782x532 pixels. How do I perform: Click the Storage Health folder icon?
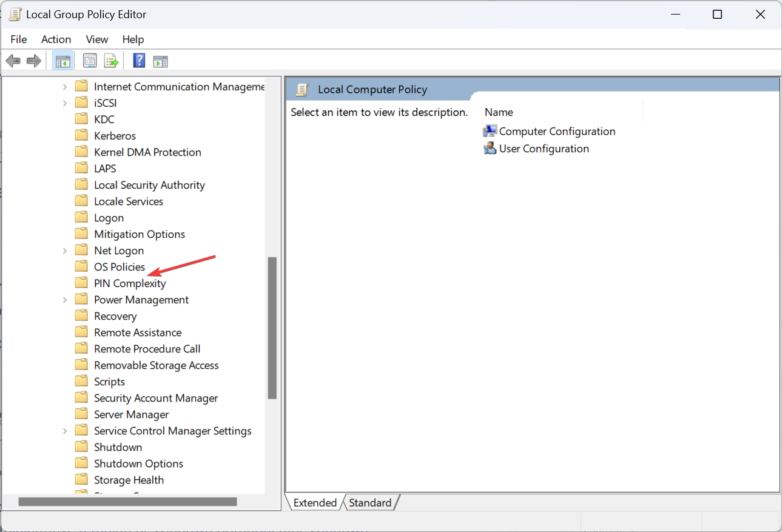[81, 479]
